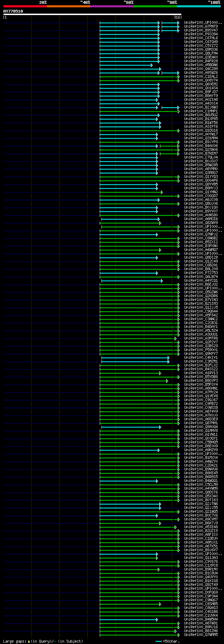The image size is (224, 644).
Task: Select label UniRef100_B6U5U2
Action: (201, 115)
